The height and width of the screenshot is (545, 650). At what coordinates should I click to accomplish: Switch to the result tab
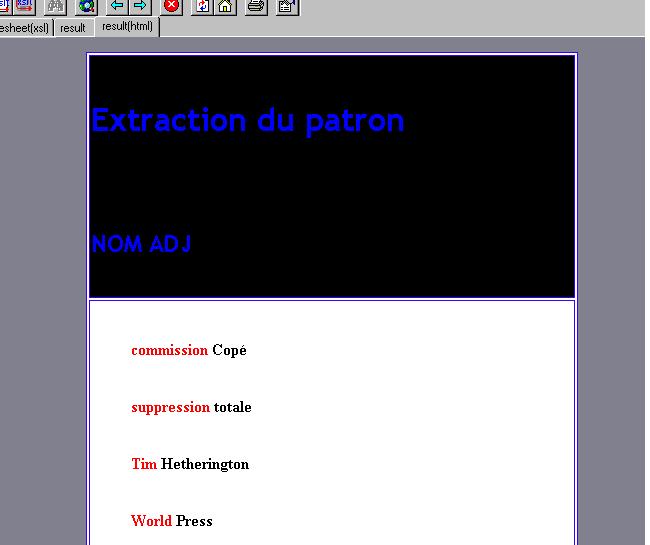point(73,28)
